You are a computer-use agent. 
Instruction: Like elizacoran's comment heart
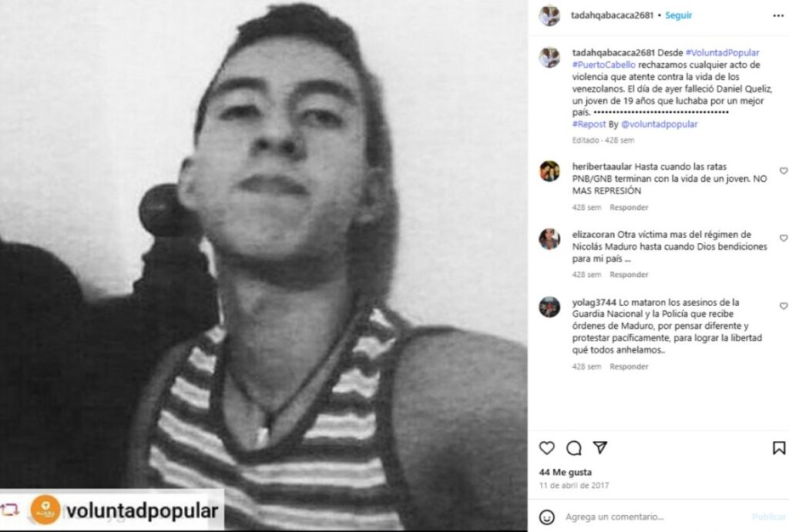pos(784,238)
